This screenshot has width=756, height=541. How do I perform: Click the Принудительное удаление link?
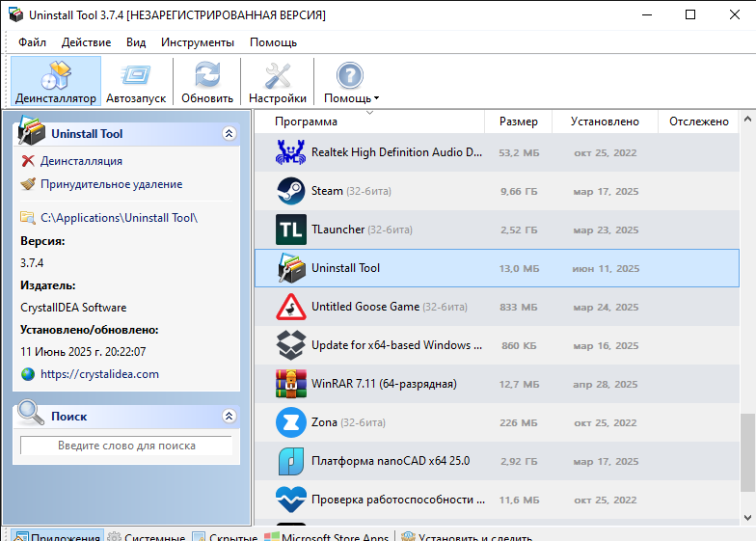click(112, 184)
